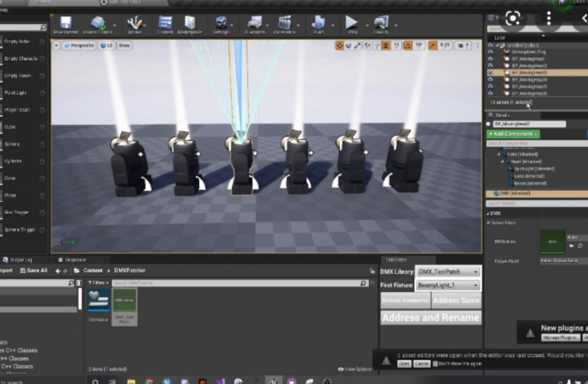
Task: Check the Don't show this again box
Action: pos(435,363)
